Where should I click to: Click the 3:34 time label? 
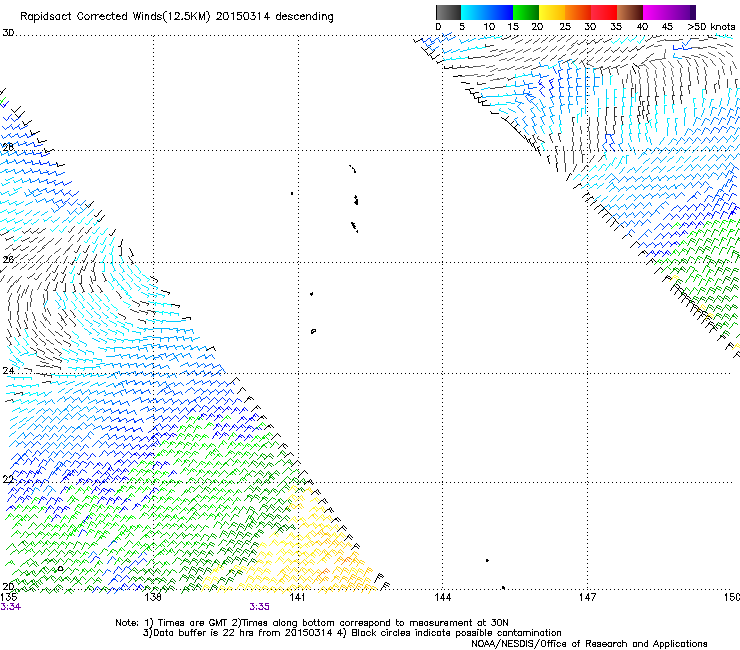tap(10, 607)
